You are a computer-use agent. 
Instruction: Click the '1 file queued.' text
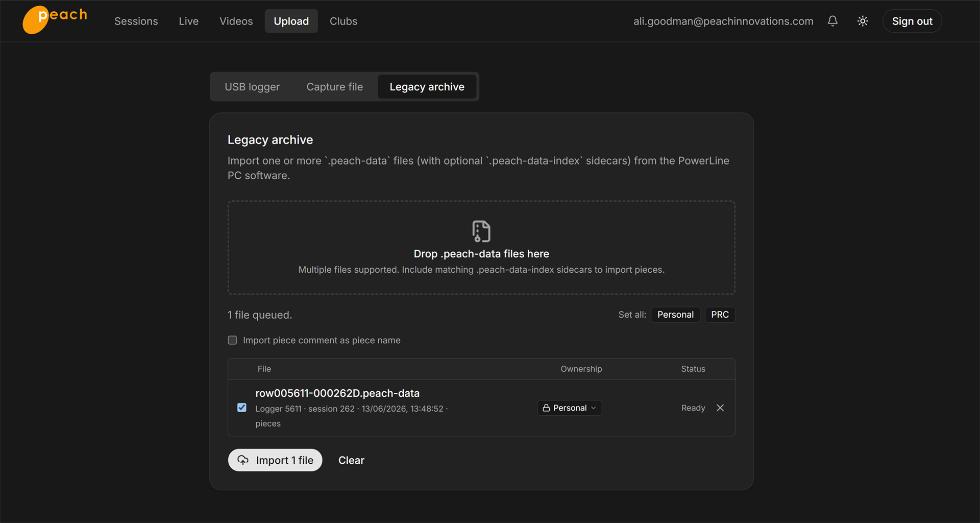(x=260, y=315)
